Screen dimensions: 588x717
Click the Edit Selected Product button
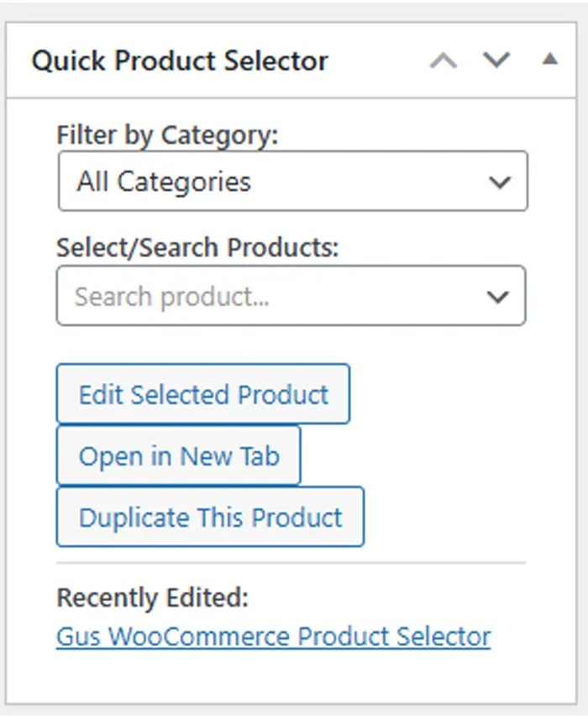pos(202,394)
